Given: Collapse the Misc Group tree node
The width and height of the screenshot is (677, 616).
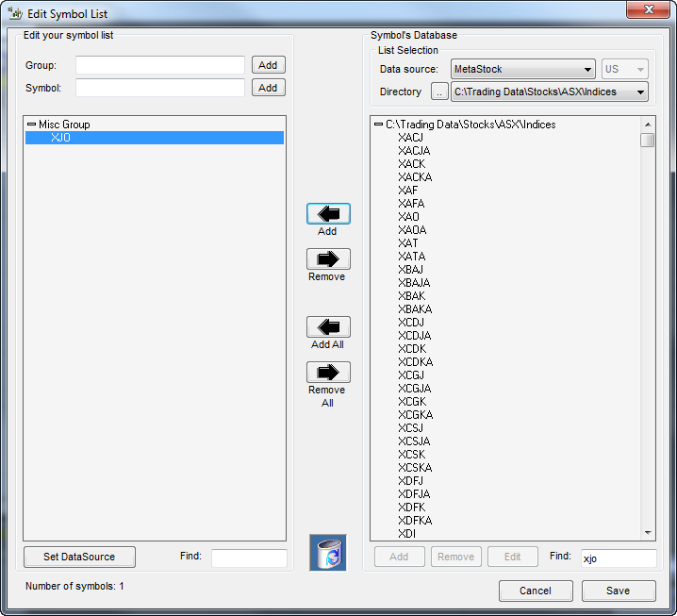Looking at the screenshot, I should click(31, 125).
